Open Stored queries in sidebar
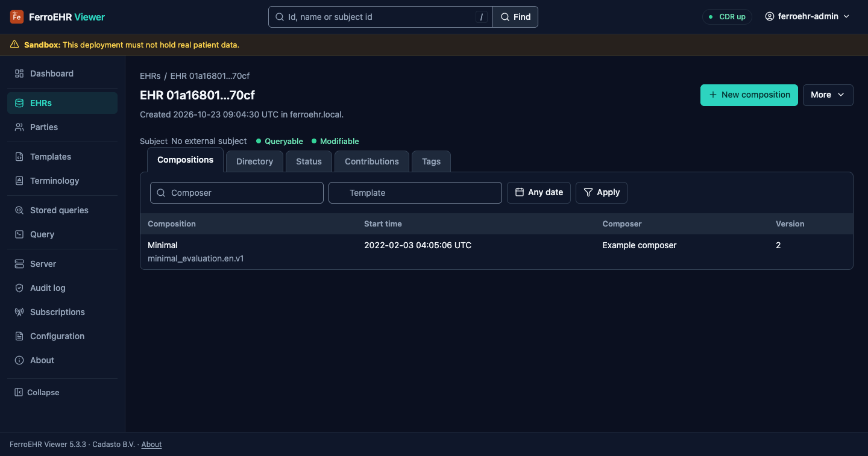This screenshot has width=868, height=456. pyautogui.click(x=62, y=210)
